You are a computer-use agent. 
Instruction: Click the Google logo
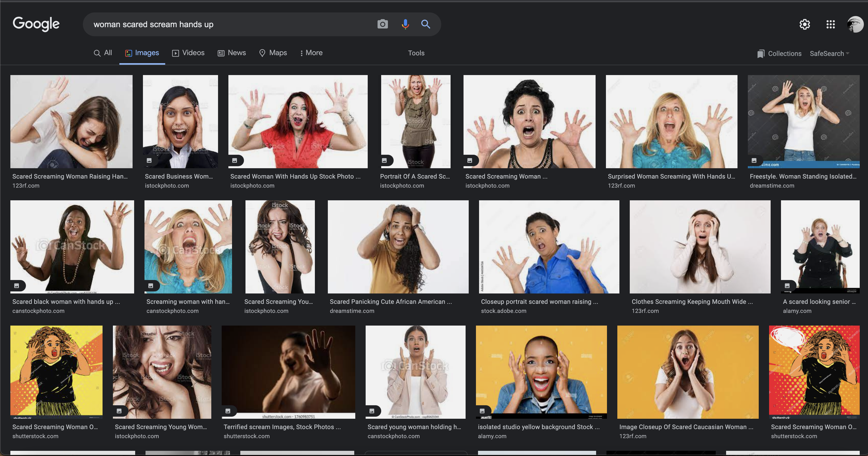(x=36, y=24)
